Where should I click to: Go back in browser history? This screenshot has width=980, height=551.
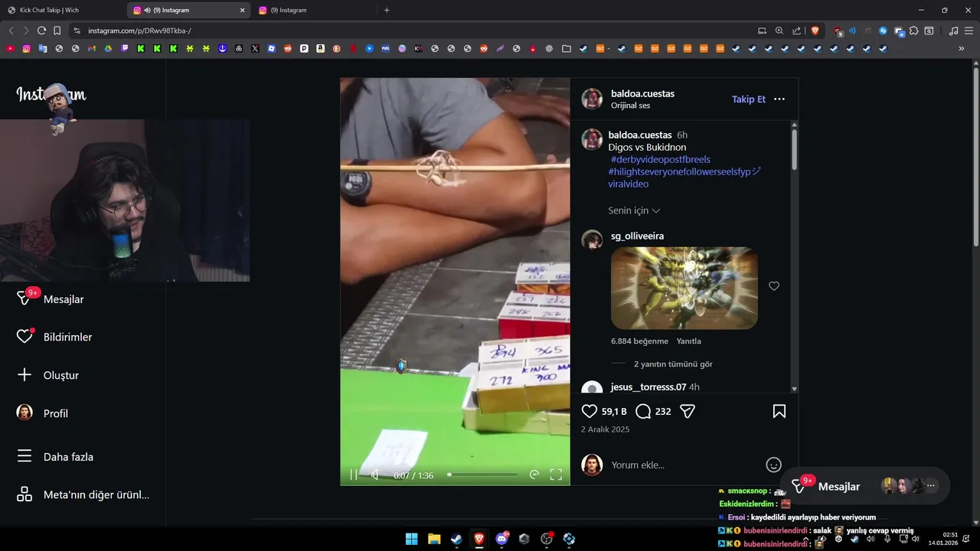(x=11, y=31)
